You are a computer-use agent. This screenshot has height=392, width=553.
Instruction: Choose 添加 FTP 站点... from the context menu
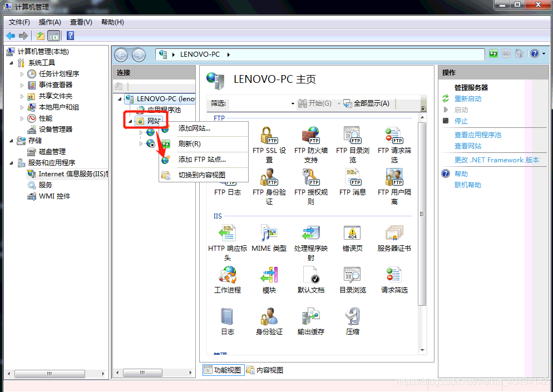(x=204, y=160)
